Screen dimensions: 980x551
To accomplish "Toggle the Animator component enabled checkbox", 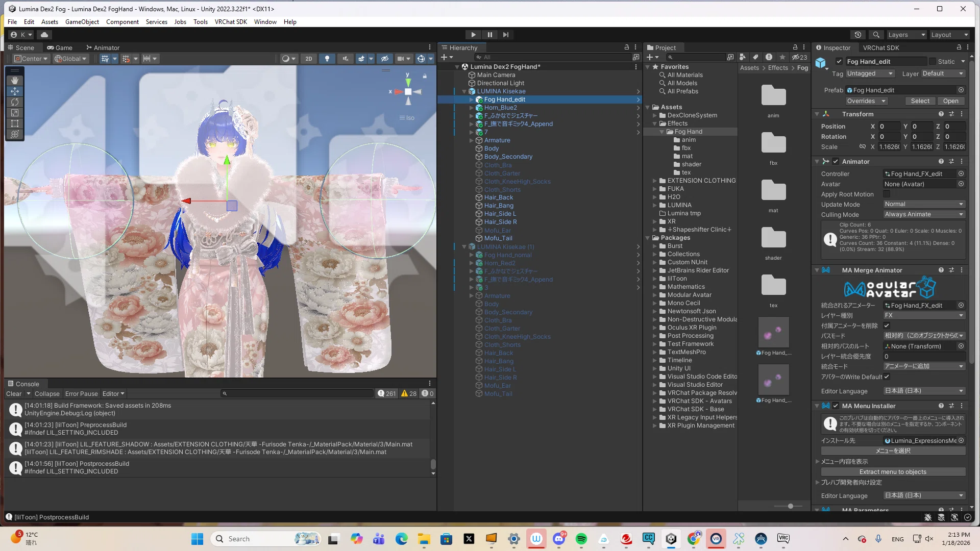I will tap(836, 161).
